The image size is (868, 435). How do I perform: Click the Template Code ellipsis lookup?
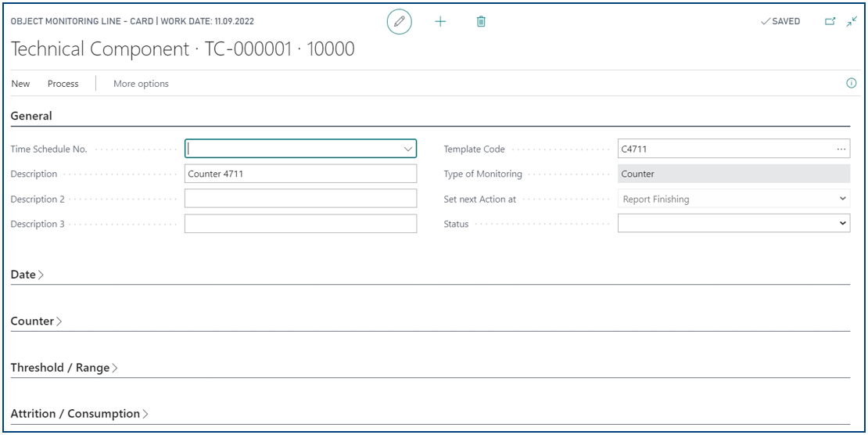(841, 149)
